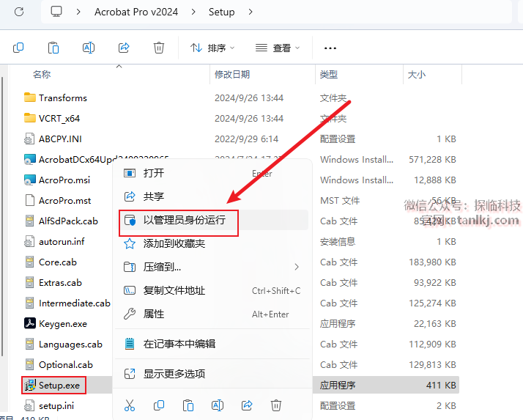Expand the chevron after Setup breadcrumb
The image size is (523, 420).
251,12
